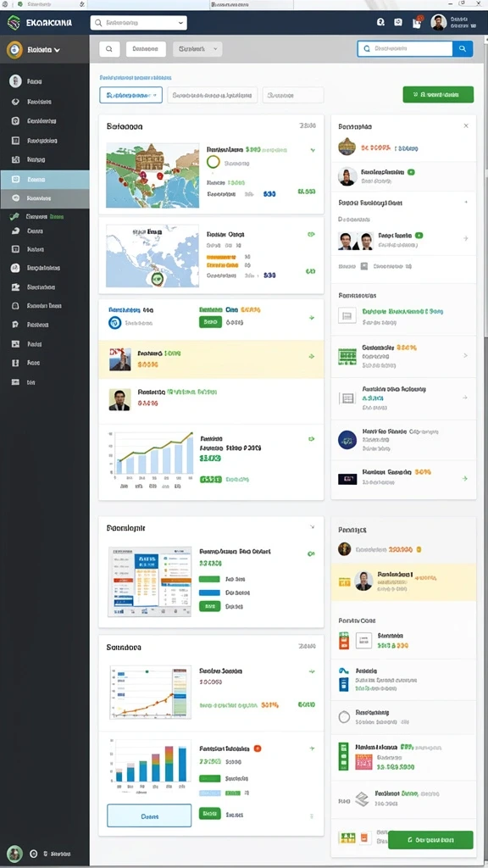Open notifications icon with the red badge

click(417, 22)
